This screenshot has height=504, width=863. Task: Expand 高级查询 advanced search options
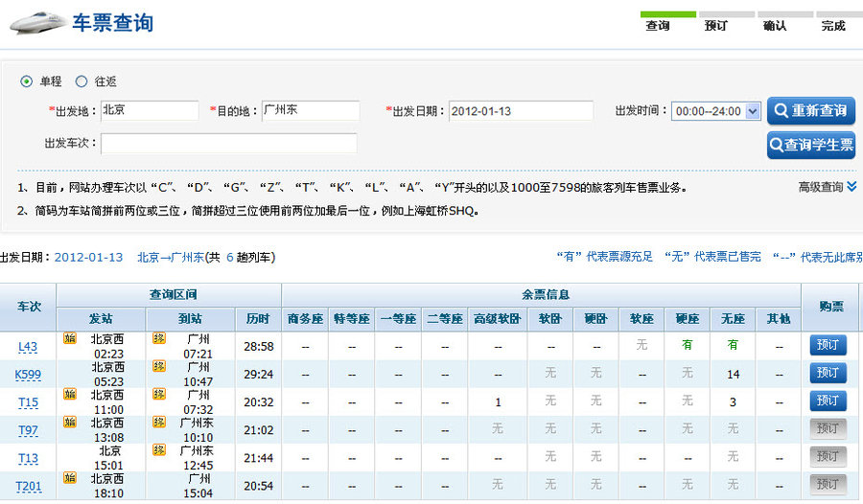click(827, 187)
